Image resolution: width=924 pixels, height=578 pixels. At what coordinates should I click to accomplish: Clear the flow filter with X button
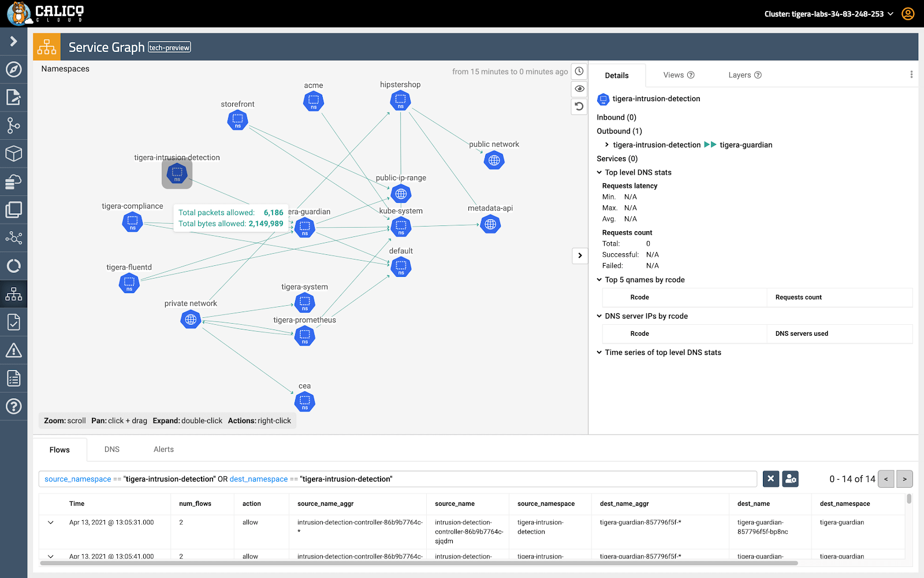click(x=770, y=479)
